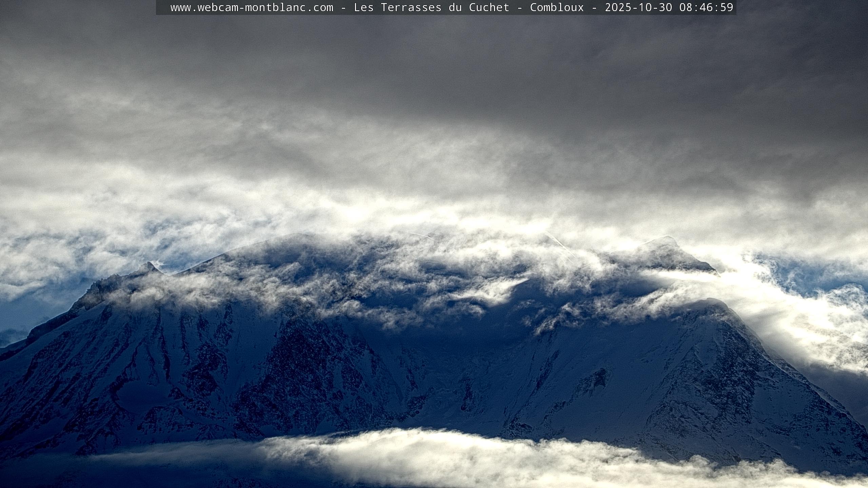The width and height of the screenshot is (868, 488).
Task: Click the 'Les Terrasses du Cuchet' caption text
Action: (431, 7)
